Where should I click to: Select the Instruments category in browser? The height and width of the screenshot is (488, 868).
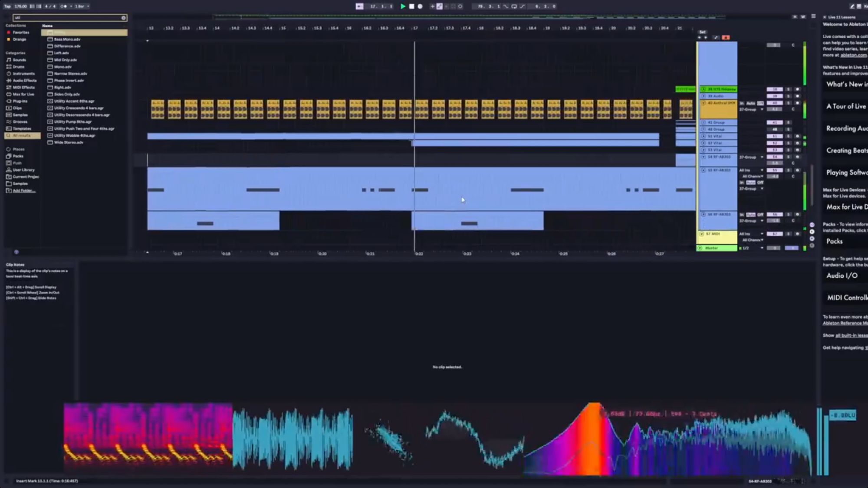23,74
